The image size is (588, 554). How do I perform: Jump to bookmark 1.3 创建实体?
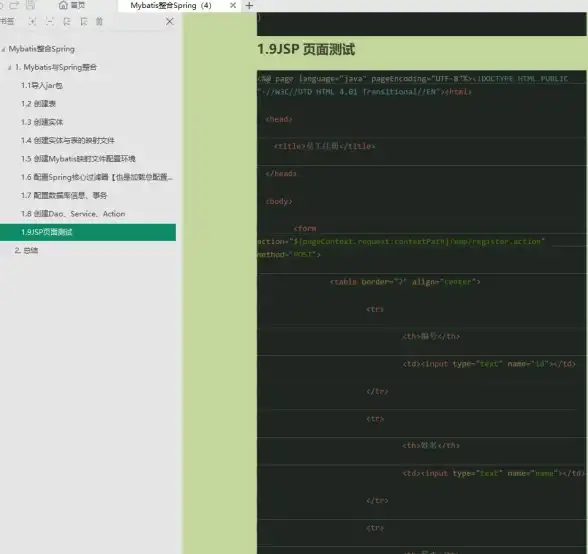click(42, 122)
